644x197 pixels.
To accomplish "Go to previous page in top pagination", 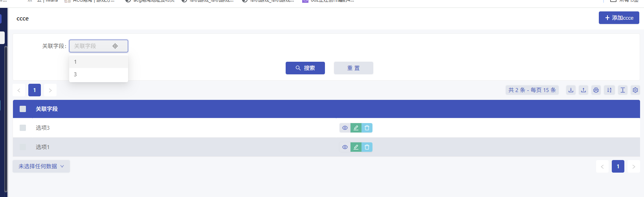I will [x=19, y=90].
